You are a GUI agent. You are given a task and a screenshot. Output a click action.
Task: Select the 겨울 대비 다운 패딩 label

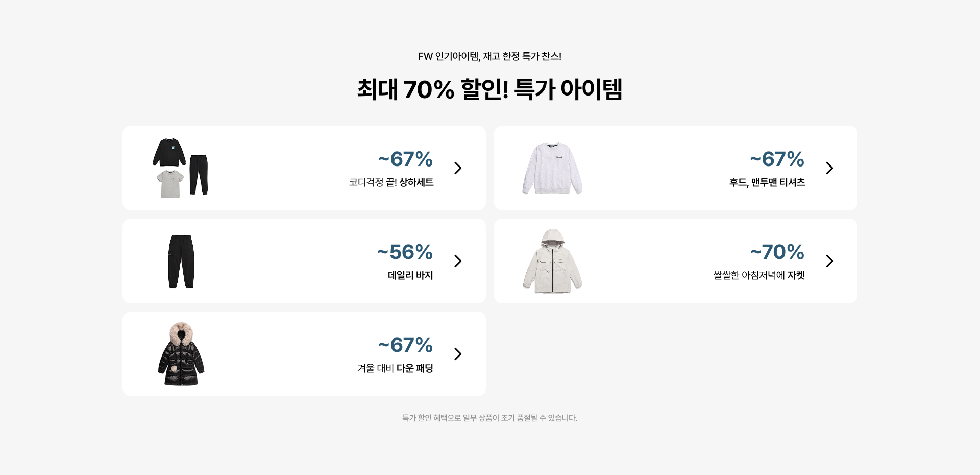pos(395,368)
